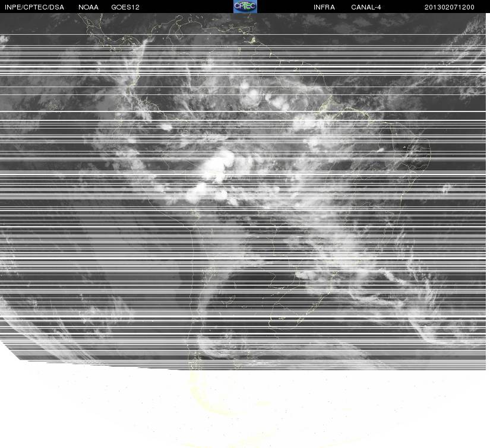
Task: Click the 201302071200 timestamp
Action: (450, 7)
